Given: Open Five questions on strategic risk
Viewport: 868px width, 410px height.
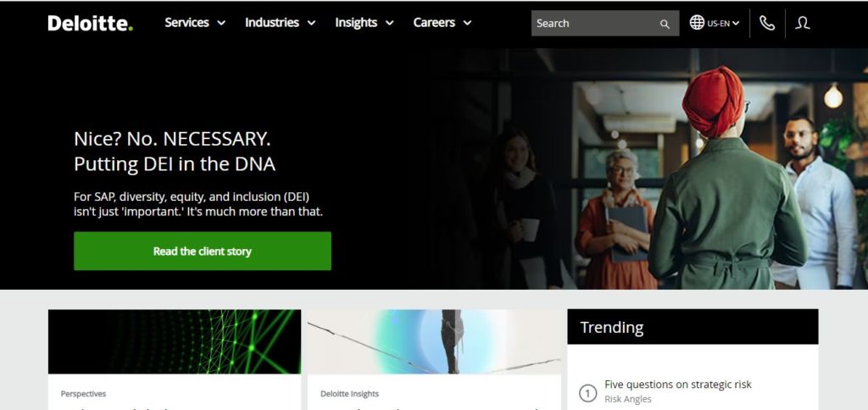Looking at the screenshot, I should pos(677,384).
